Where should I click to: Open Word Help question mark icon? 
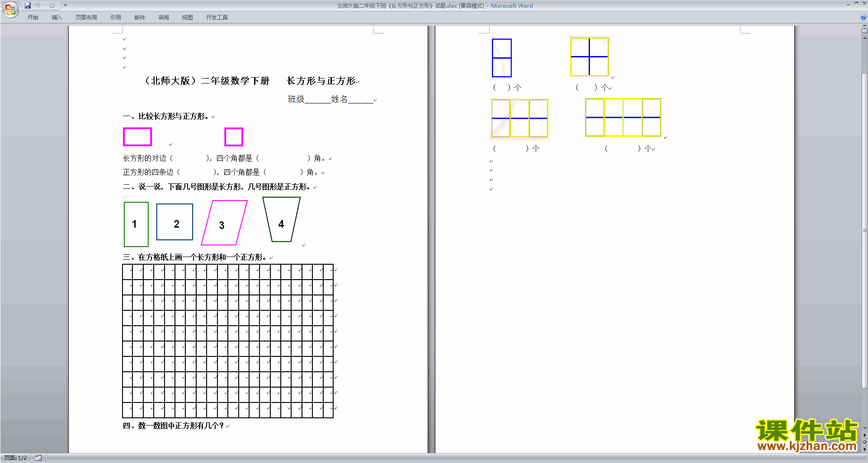coord(863,18)
